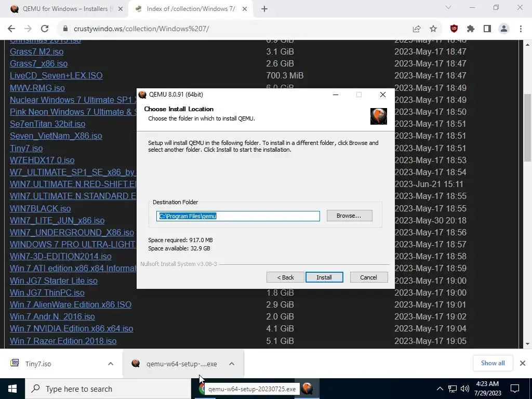Reload the crustywindo.ws page
This screenshot has height=399, width=532.
(x=45, y=29)
